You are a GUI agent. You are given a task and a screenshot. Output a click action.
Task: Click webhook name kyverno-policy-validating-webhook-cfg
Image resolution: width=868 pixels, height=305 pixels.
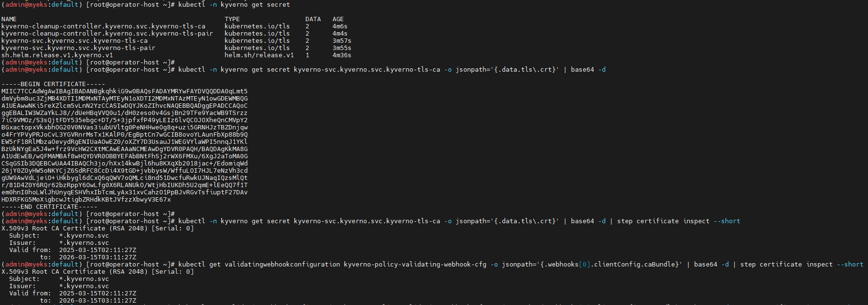[415, 265]
